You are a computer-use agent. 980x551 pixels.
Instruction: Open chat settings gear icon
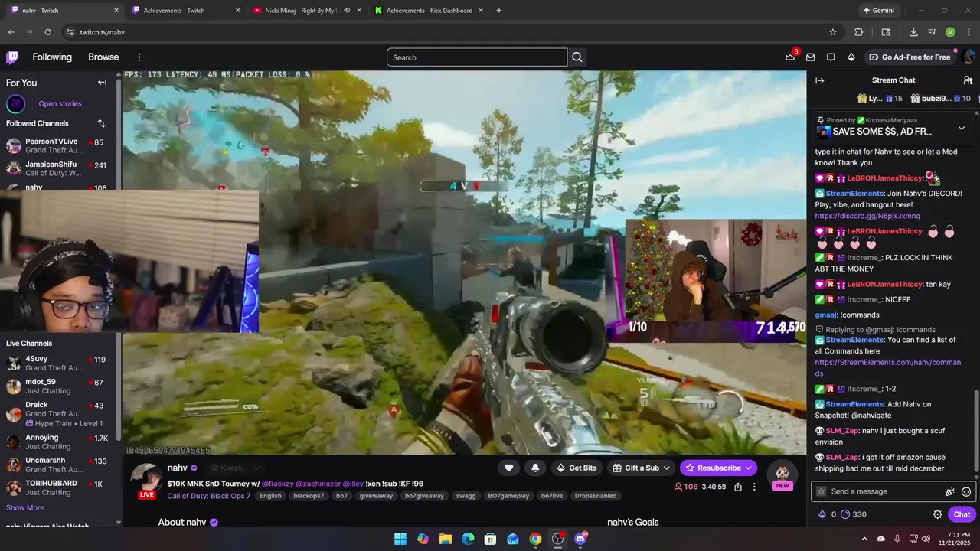click(x=937, y=514)
